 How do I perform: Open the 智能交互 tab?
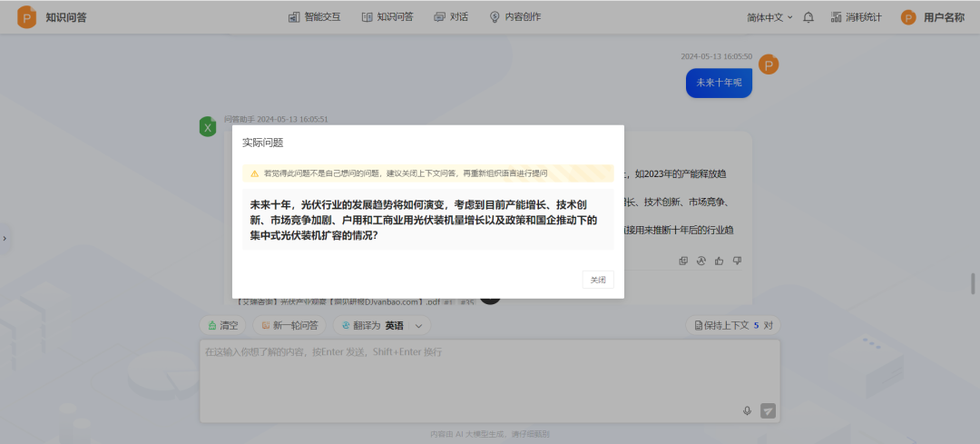(314, 17)
